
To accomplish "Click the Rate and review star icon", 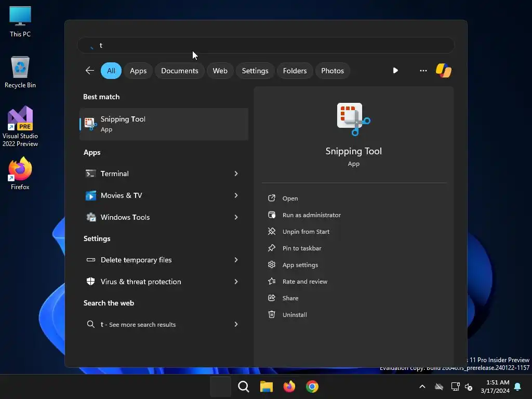I will click(x=271, y=281).
